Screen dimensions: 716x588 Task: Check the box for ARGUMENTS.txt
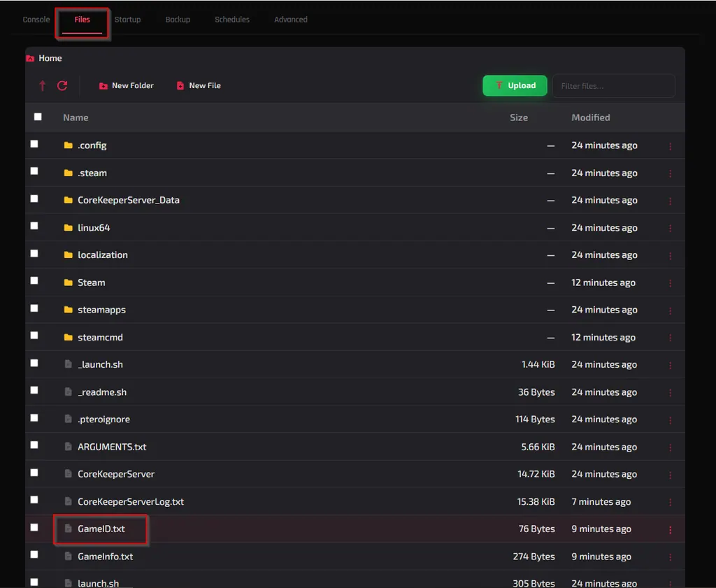(x=34, y=445)
